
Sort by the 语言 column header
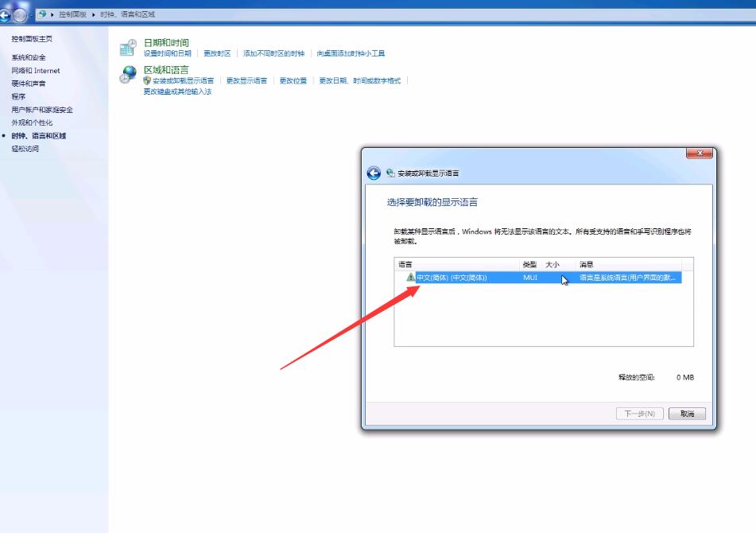(x=457, y=264)
